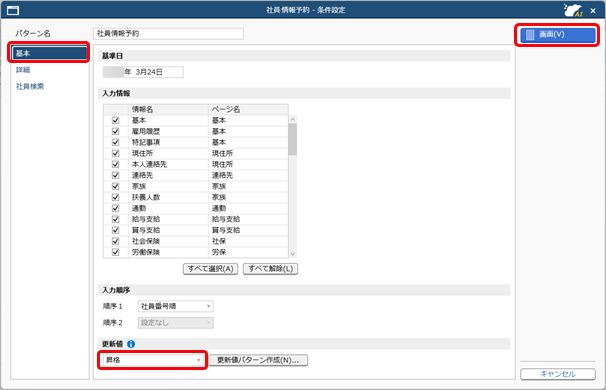The height and width of the screenshot is (390, 606).
Task: Toggle the 家族 checkbox
Action: coord(115,186)
